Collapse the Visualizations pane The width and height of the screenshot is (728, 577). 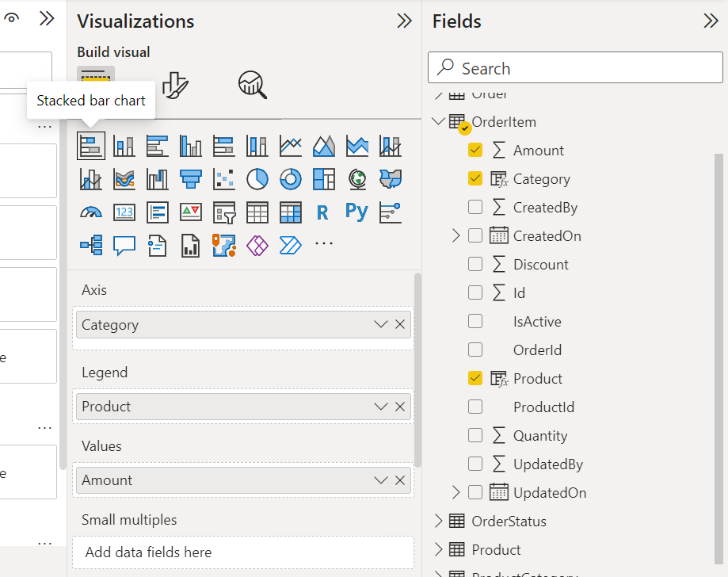(x=404, y=21)
